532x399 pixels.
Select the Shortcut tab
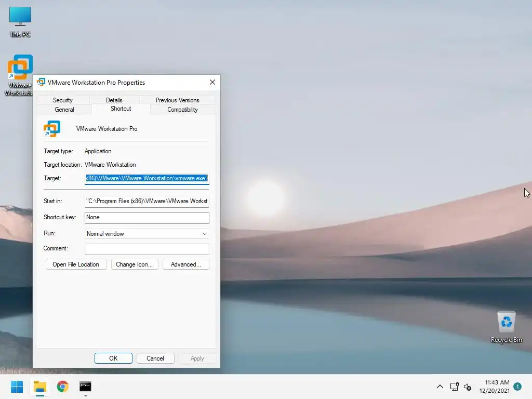pos(121,109)
